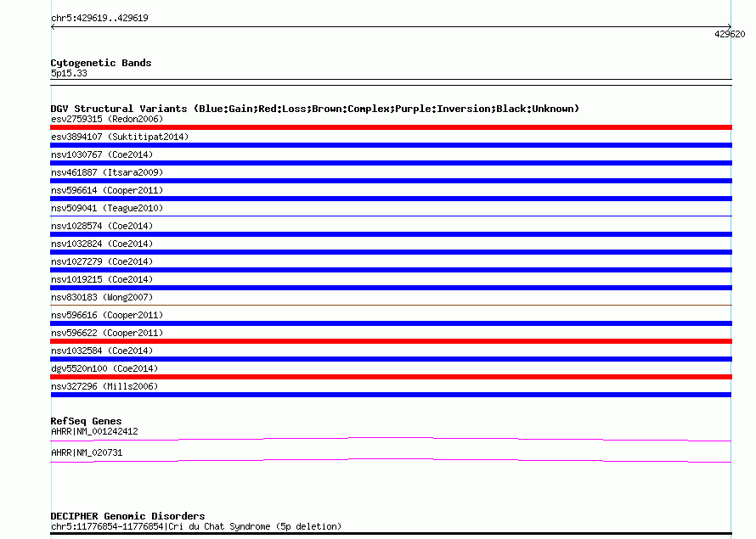Image resolution: width=756 pixels, height=539 pixels.
Task: Click the red bar under dgv5520n100
Action: (x=391, y=377)
